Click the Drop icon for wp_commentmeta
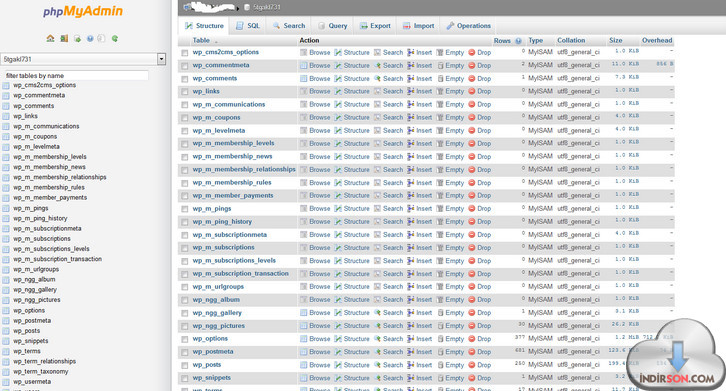Viewport: 726px width, 391px height. (472, 65)
